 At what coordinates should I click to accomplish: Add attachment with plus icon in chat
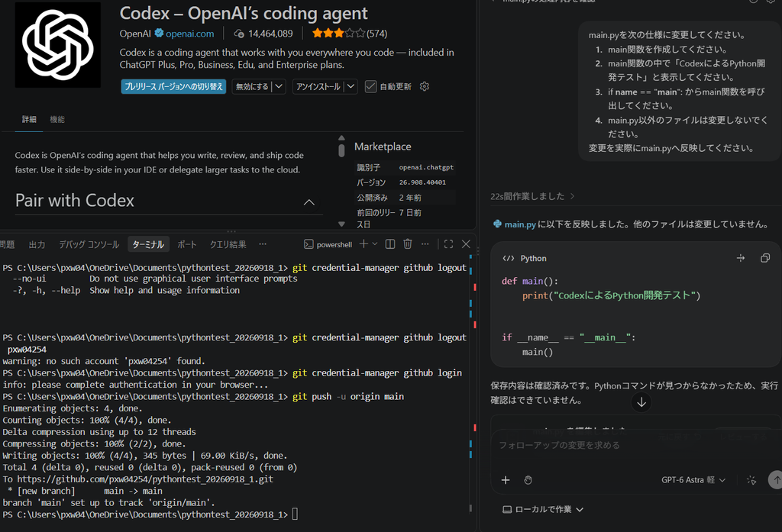(506, 479)
